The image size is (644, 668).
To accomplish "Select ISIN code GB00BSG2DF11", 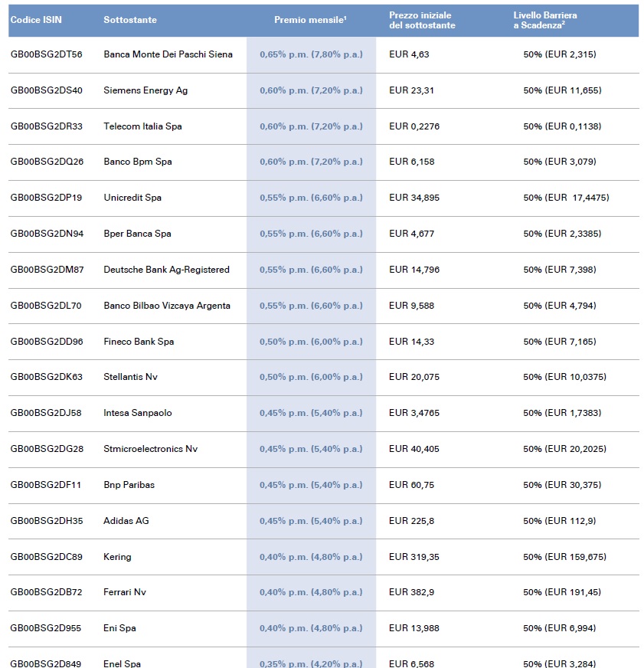I will (x=46, y=485).
